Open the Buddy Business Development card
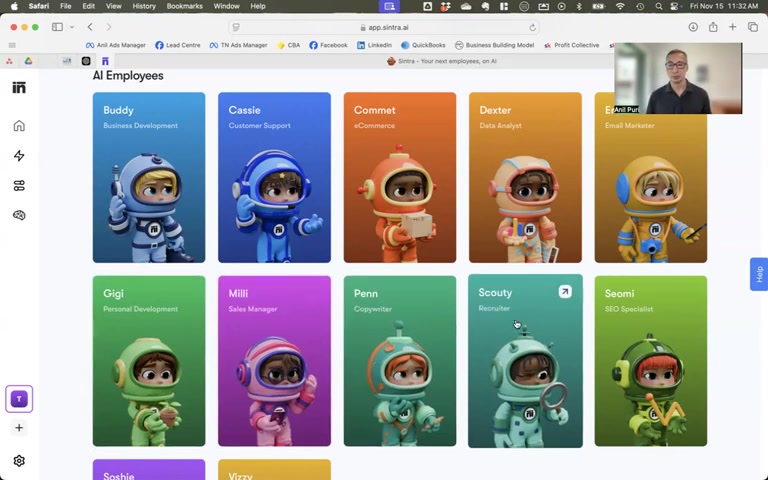This screenshot has width=768, height=480. tap(149, 177)
